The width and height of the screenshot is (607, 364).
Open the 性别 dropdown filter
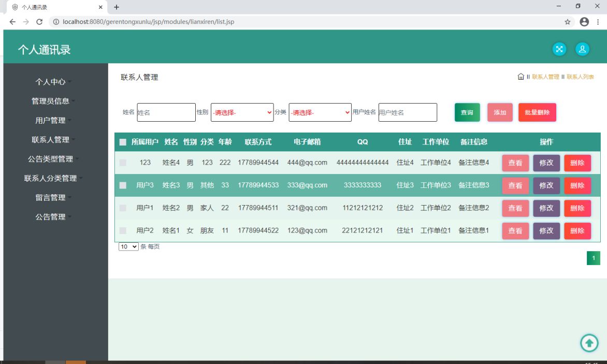coord(242,112)
